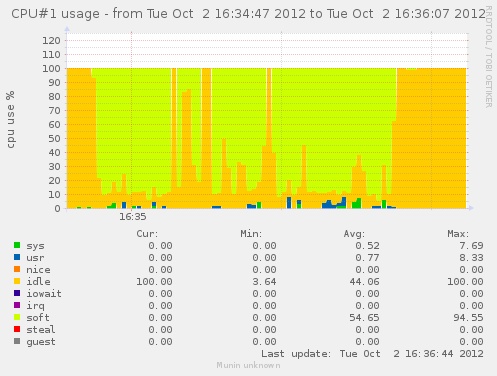Click the Avg column header
Screen dimensions: 497x376
(354, 234)
